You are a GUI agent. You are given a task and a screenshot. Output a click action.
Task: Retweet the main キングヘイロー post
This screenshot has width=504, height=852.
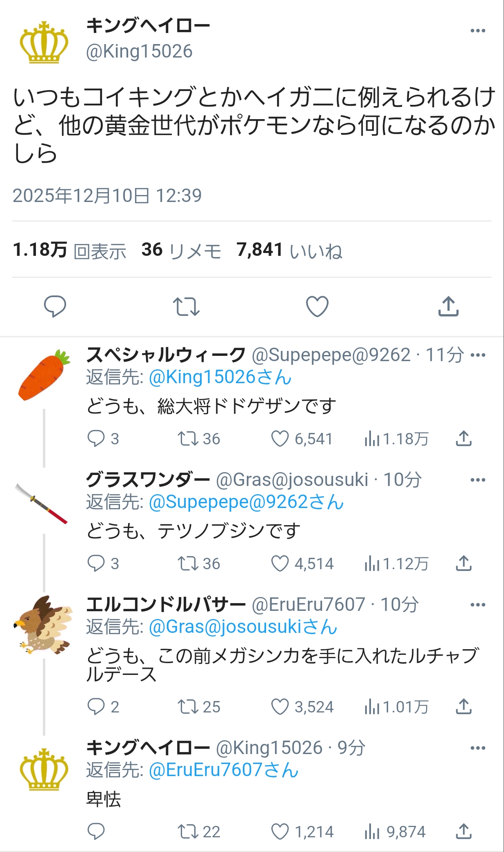pos(186,306)
